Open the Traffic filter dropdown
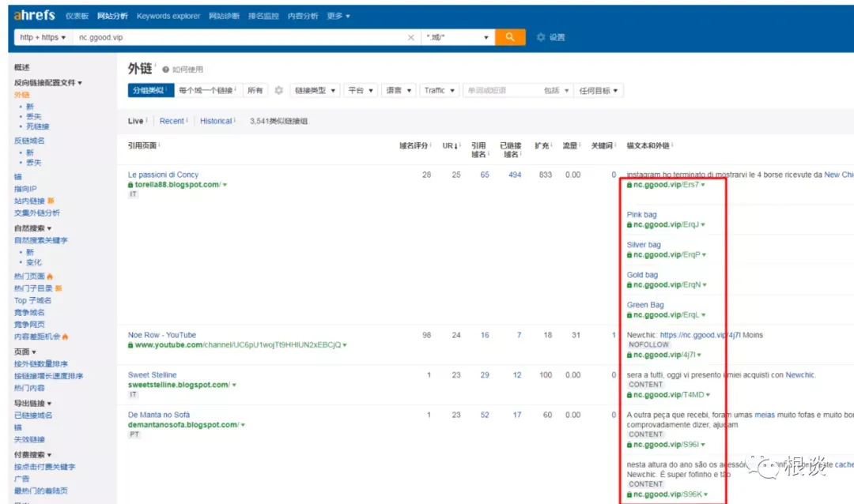The width and height of the screenshot is (854, 504). tap(439, 90)
